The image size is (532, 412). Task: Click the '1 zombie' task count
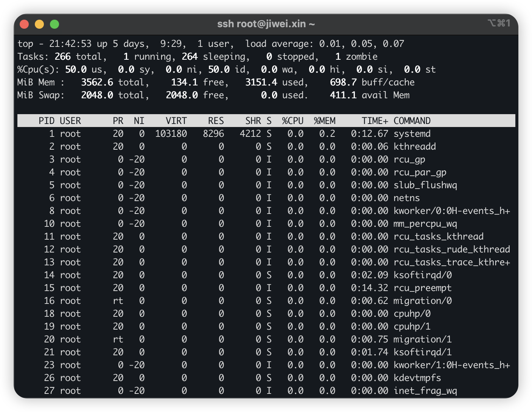click(x=356, y=57)
